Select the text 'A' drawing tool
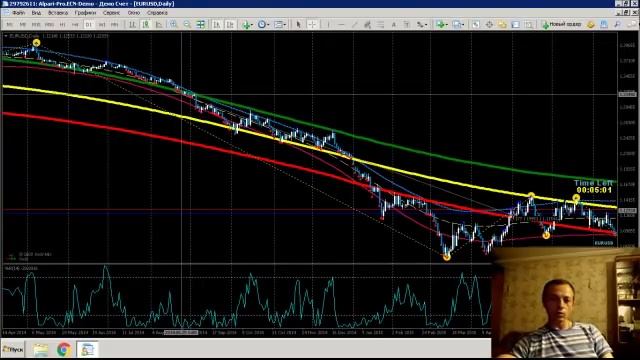The width and height of the screenshot is (640, 360). [x=393, y=24]
